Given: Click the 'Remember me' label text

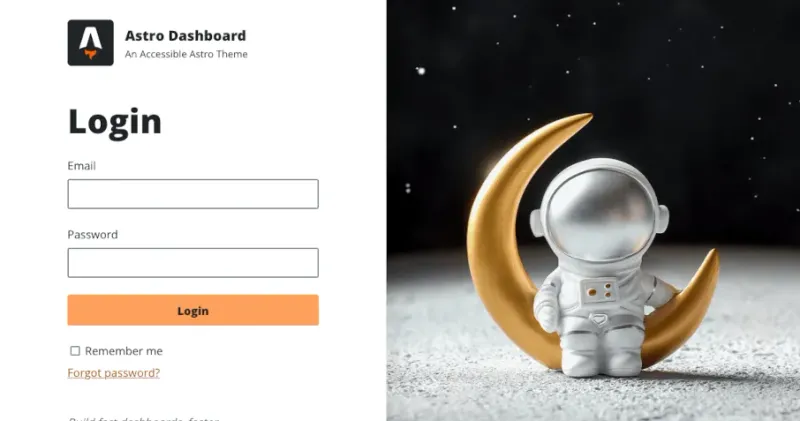Looking at the screenshot, I should 123,351.
